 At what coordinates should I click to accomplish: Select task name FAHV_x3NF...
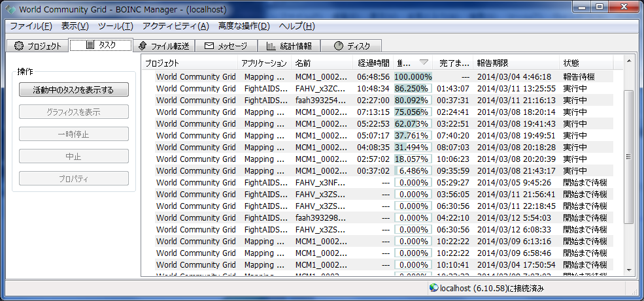click(321, 182)
